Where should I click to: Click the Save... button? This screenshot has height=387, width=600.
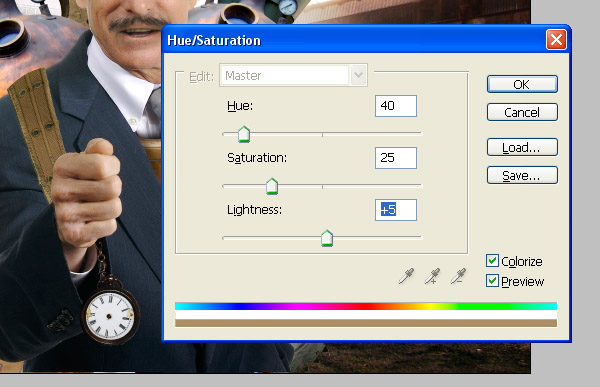[522, 175]
